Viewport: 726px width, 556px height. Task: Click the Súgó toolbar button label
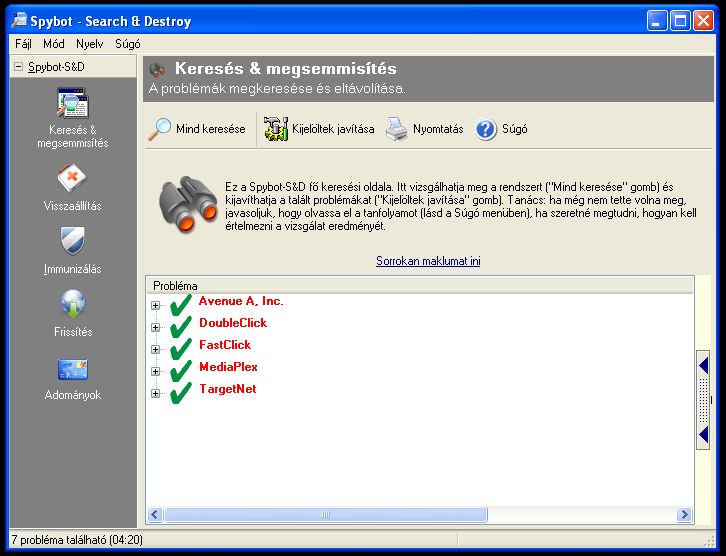point(515,129)
